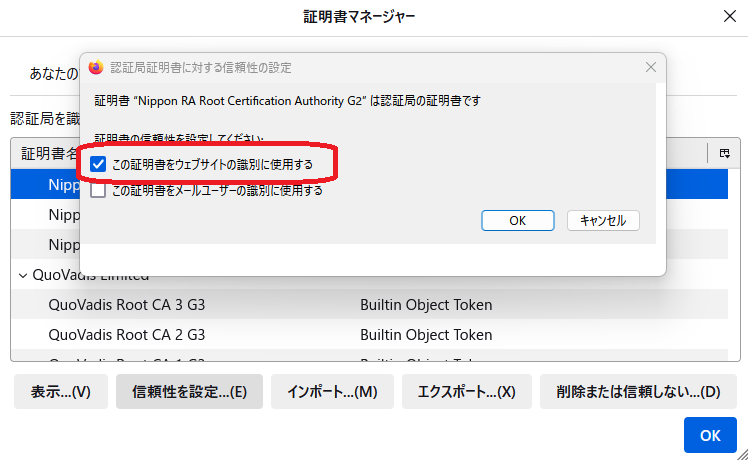748x460 pixels.
Task: Confirm trust settings with the dialog OK button
Action: click(x=517, y=220)
